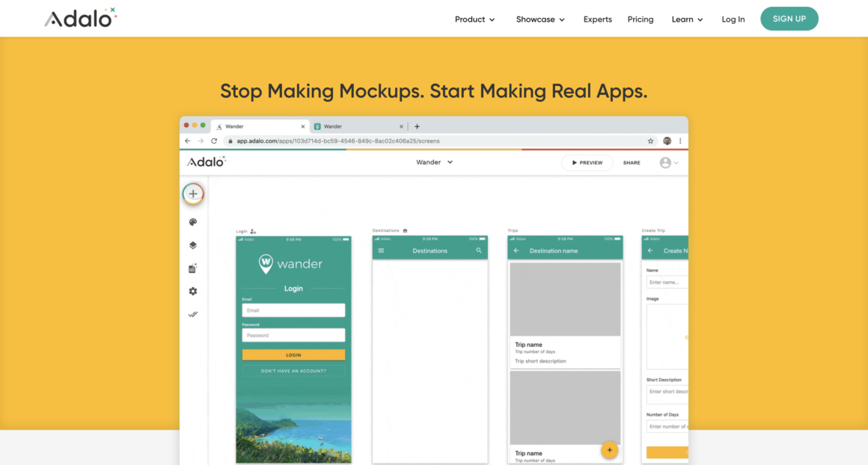868x465 pixels.
Task: Click the "Trip short description" text
Action: click(x=540, y=361)
